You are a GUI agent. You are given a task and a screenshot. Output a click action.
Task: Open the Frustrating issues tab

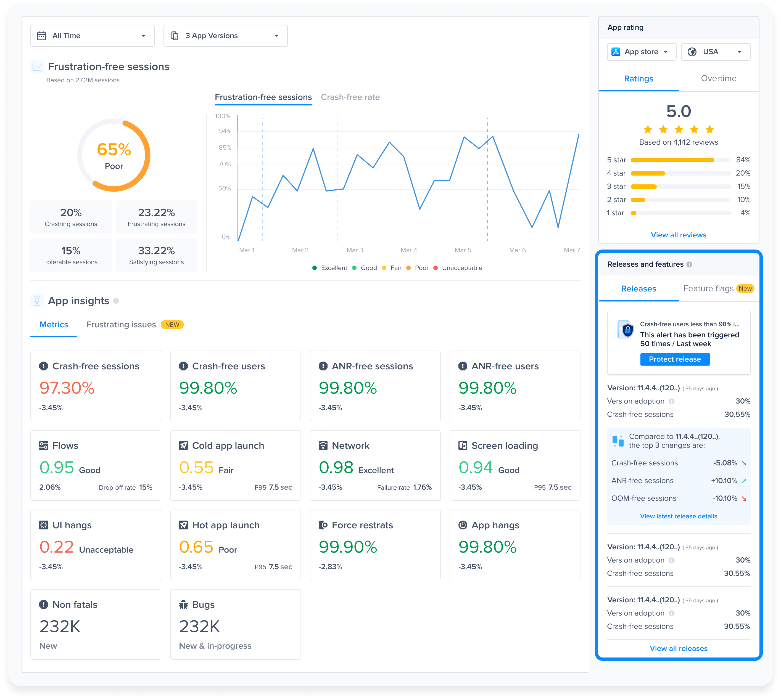135,325
